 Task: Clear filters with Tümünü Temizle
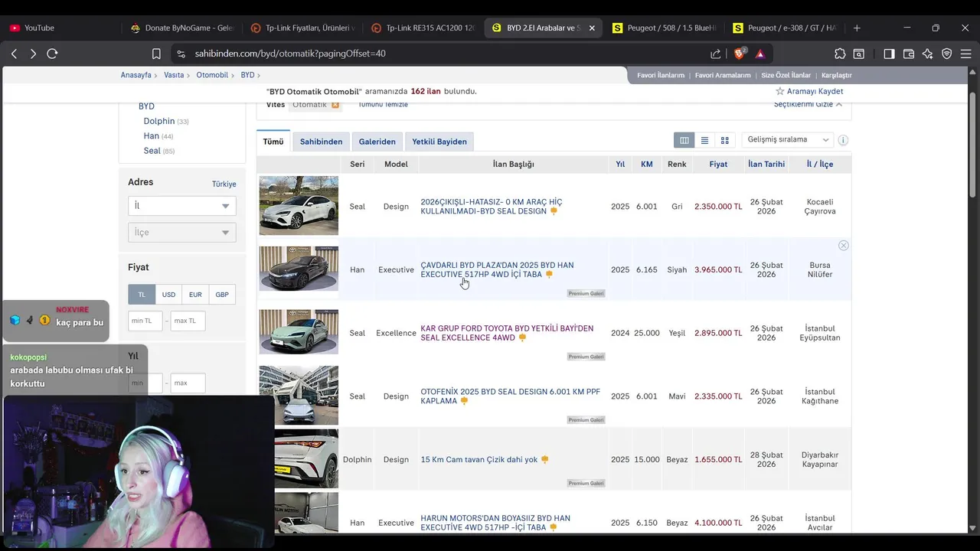[383, 104]
